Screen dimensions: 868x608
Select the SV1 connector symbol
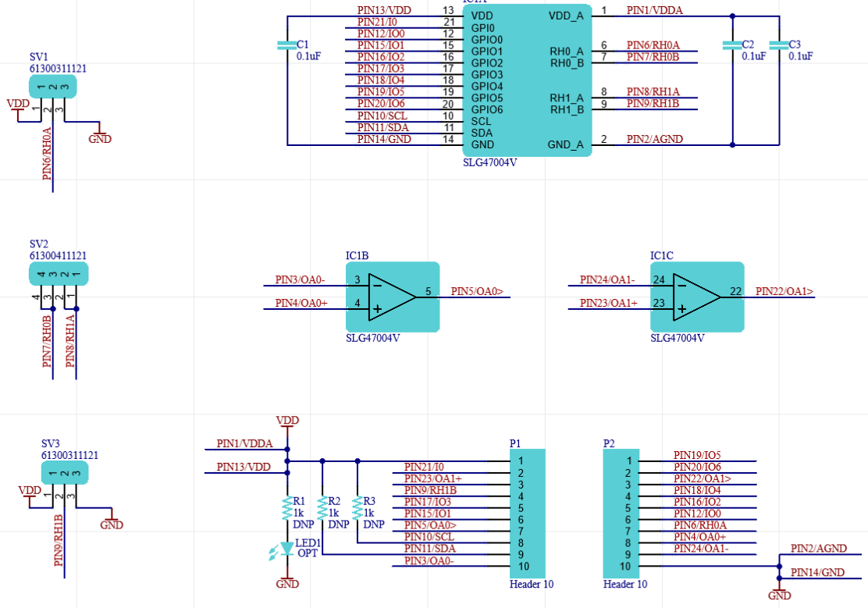pyautogui.click(x=53, y=87)
